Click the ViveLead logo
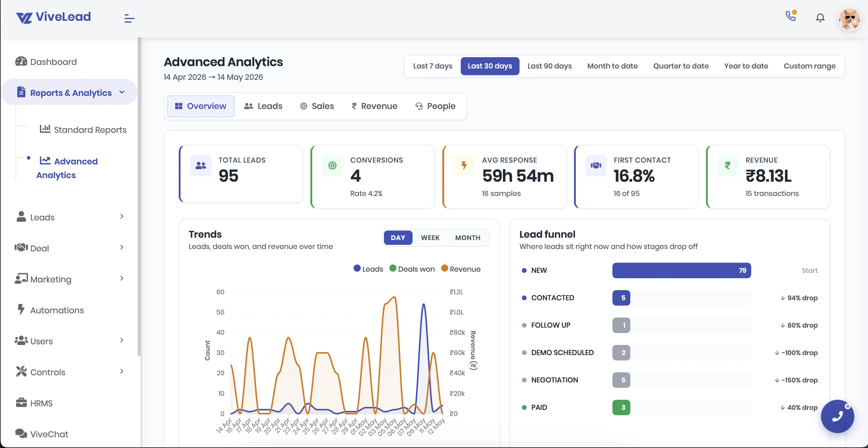 (54, 17)
